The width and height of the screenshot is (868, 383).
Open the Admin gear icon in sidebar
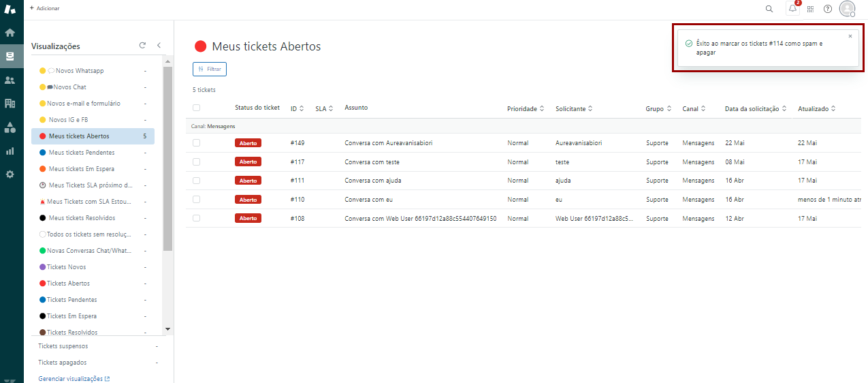(10, 174)
